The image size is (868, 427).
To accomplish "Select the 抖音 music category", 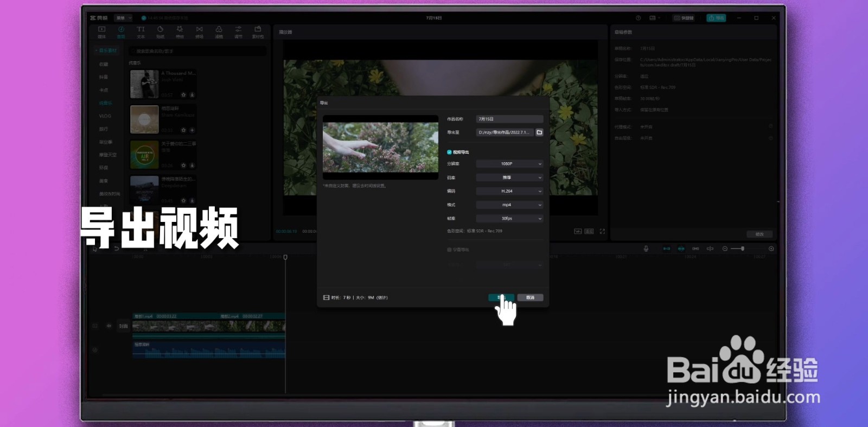I will [104, 77].
